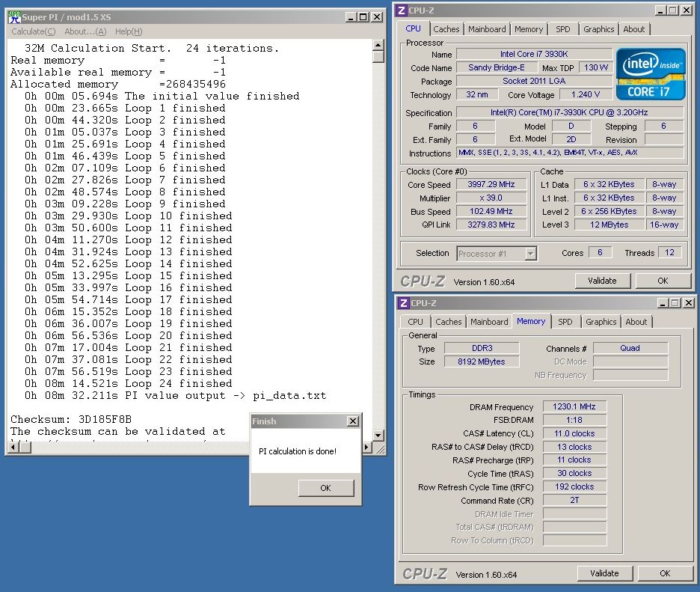This screenshot has width=700, height=592.
Task: Switch to SPD tab in lower CPU-Z
Action: (565, 322)
